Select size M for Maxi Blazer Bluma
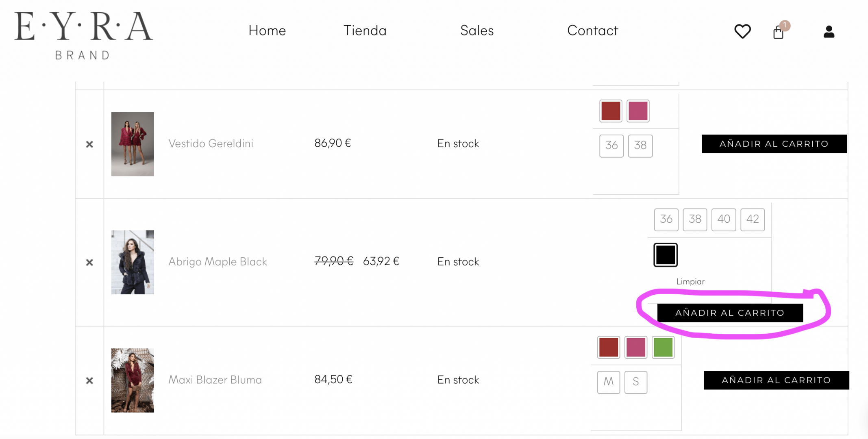Image resolution: width=868 pixels, height=439 pixels. pos(609,382)
